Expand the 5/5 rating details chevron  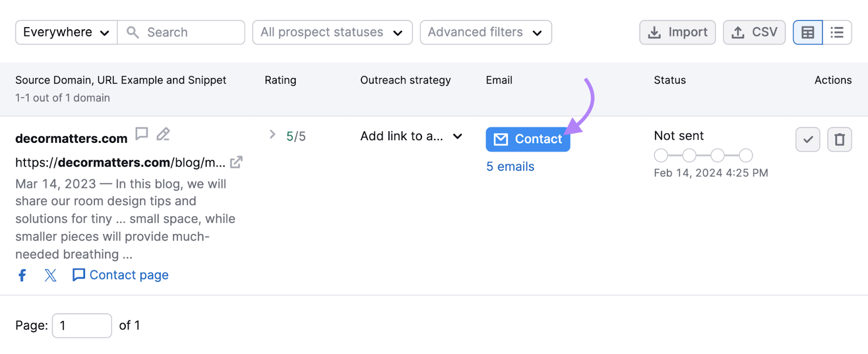[271, 135]
